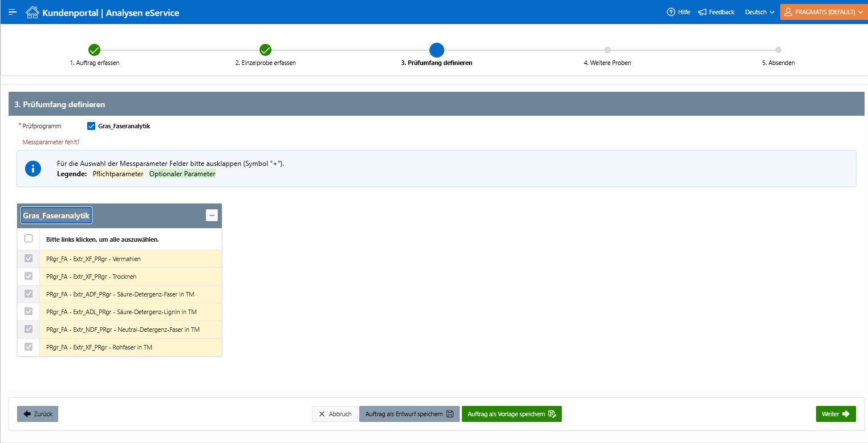This screenshot has height=443, width=868.
Task: Click the Bitte links klicken instruction text
Action: coord(103,239)
